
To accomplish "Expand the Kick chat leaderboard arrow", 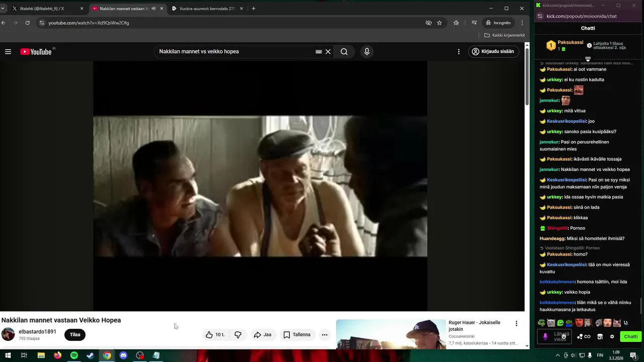I will (588, 59).
